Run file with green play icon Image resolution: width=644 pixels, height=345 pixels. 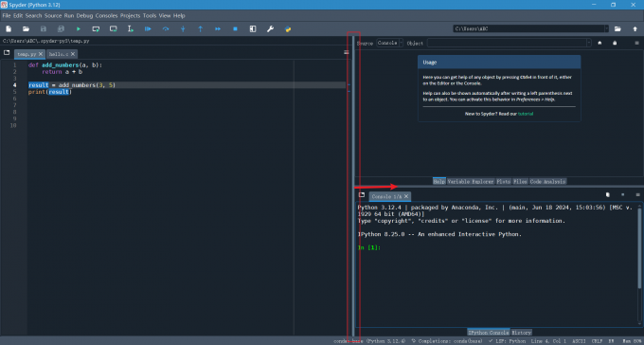point(79,28)
